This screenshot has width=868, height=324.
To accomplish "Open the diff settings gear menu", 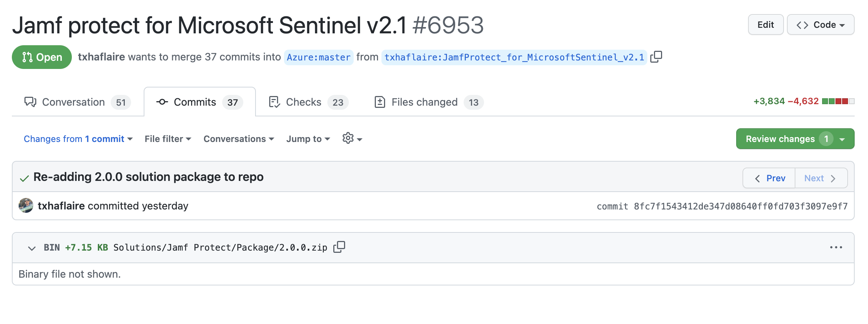I will (x=352, y=139).
